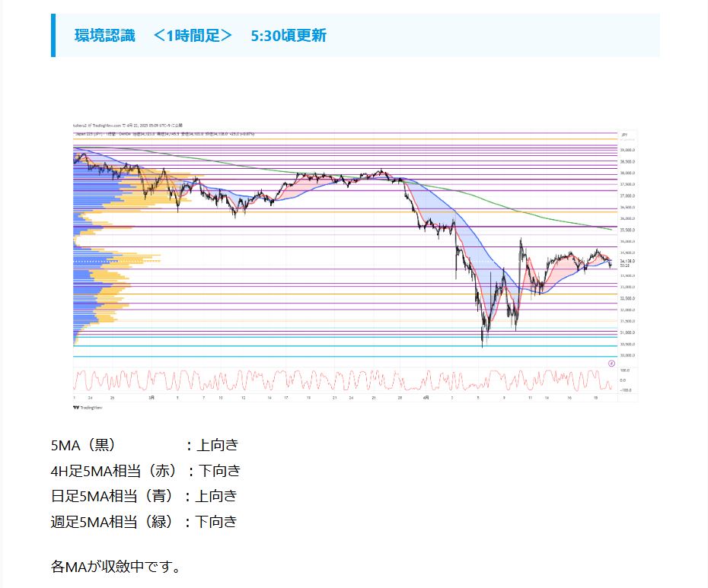Click the current price label 34,138.0
Viewport: 708px width, 588px height.
pos(627,261)
